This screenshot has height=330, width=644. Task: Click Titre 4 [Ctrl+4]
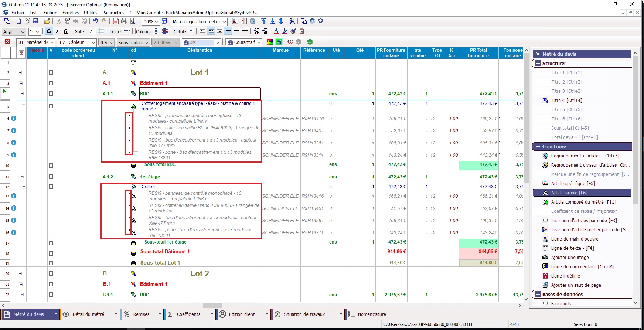coord(567,101)
